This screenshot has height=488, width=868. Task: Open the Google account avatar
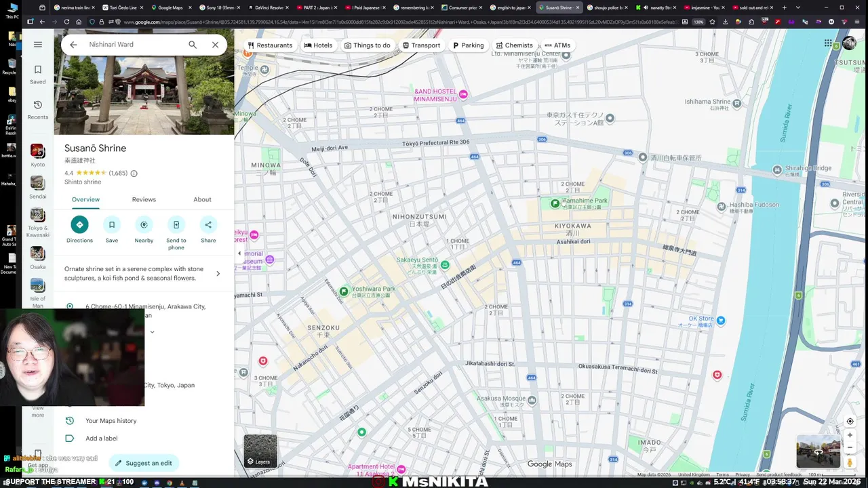tap(849, 43)
